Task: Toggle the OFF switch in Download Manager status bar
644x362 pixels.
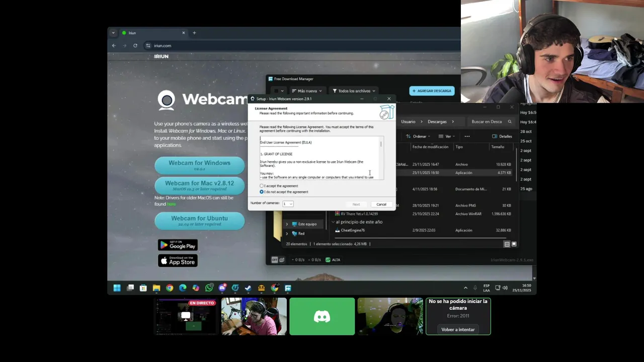Action: click(x=275, y=260)
